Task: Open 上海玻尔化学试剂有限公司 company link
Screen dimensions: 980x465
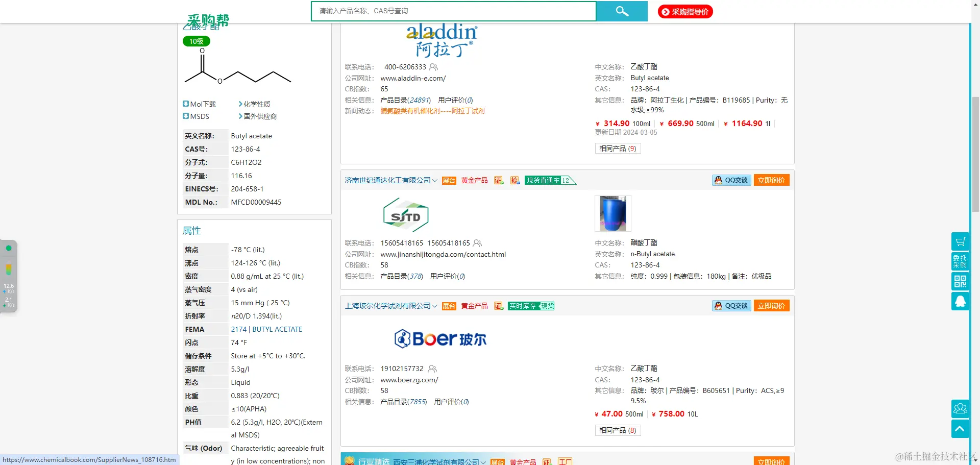Action: [x=387, y=306]
